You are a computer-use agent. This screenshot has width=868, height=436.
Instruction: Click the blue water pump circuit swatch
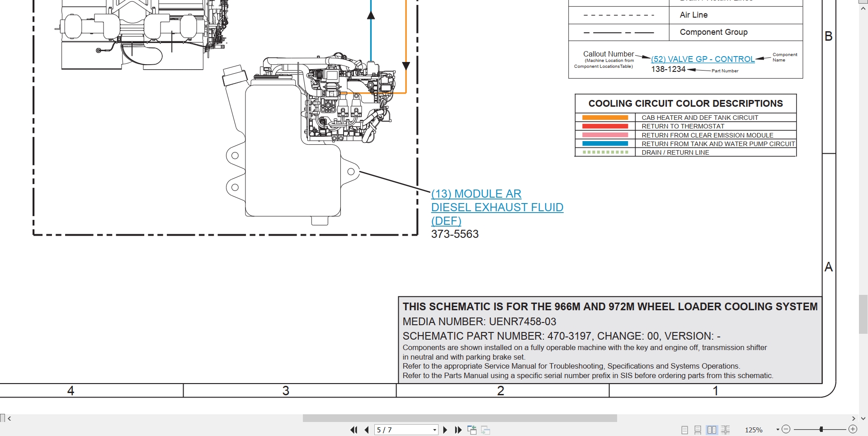tap(605, 144)
